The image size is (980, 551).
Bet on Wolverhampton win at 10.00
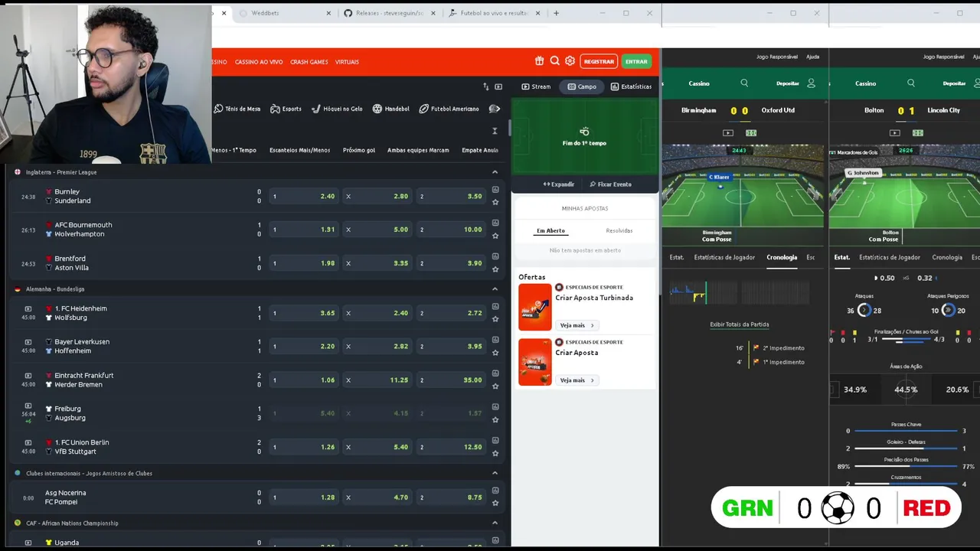tap(451, 230)
